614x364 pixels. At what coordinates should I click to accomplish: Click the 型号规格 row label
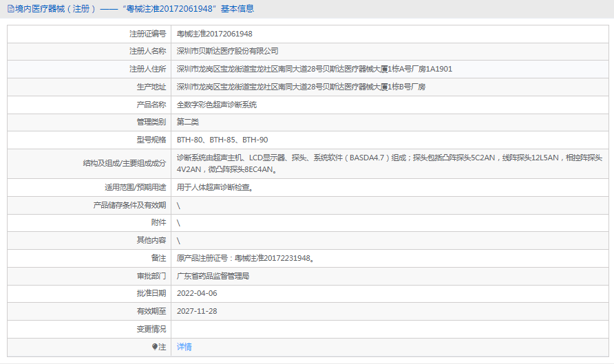151,140
